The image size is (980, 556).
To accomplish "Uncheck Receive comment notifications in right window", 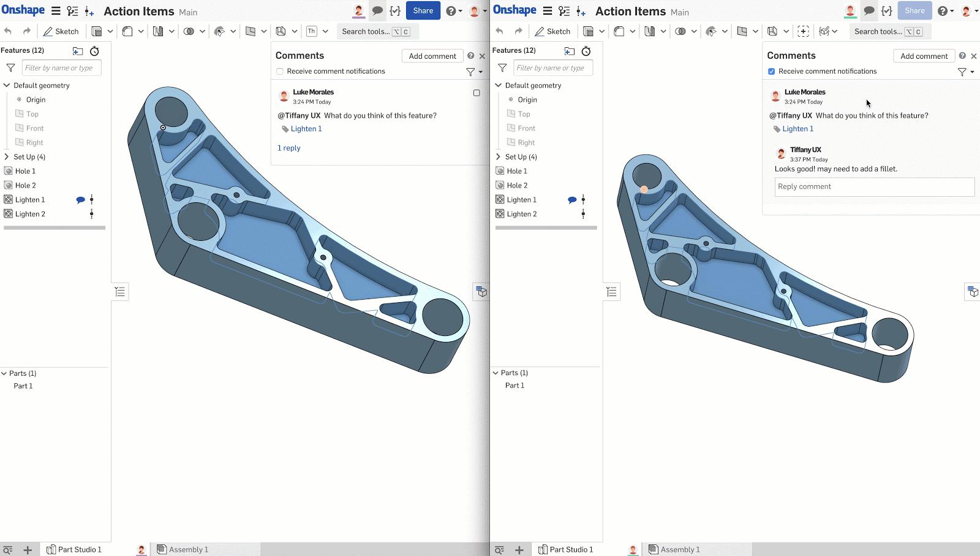I will 772,72.
